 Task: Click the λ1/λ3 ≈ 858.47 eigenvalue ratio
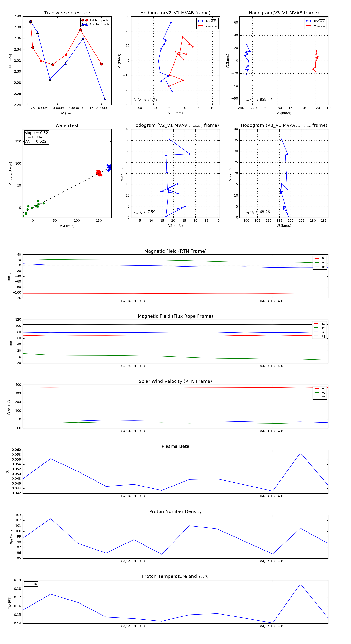click(x=259, y=100)
